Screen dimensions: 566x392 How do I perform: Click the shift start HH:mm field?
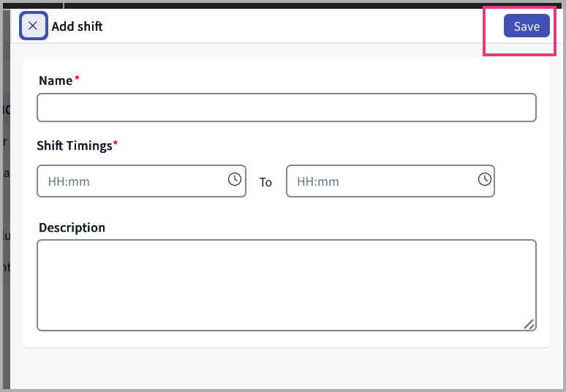[x=132, y=181]
